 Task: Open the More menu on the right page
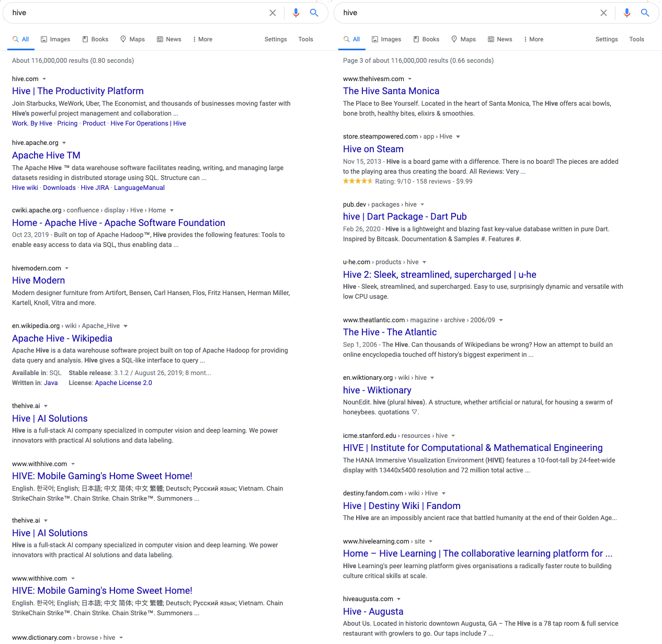533,39
